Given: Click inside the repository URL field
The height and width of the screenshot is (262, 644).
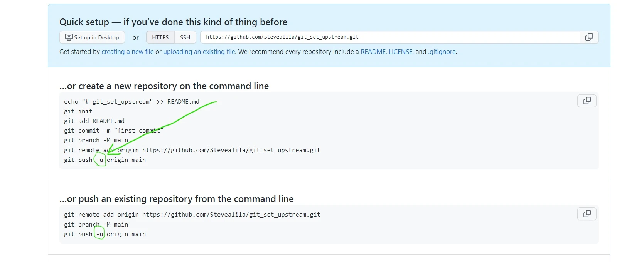Looking at the screenshot, I should (x=386, y=37).
